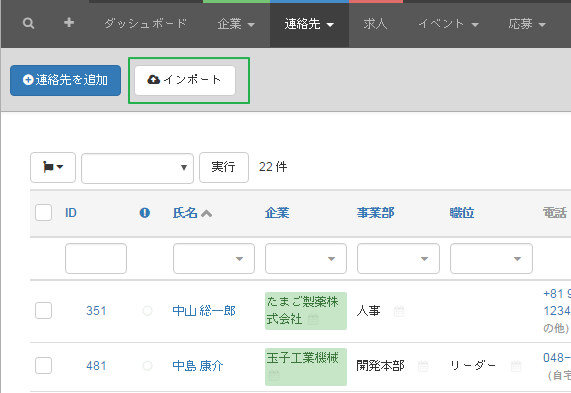
Task: Sort by 氏名 column header
Action: [x=185, y=213]
